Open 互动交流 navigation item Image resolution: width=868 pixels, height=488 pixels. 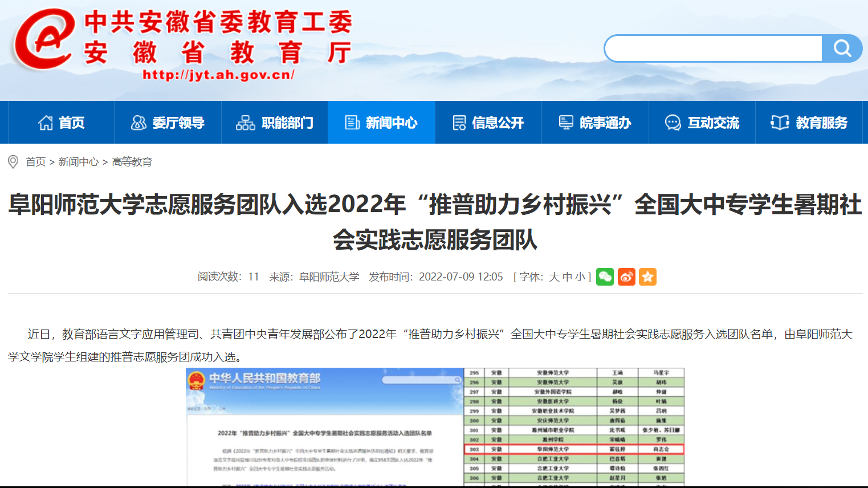tap(702, 123)
